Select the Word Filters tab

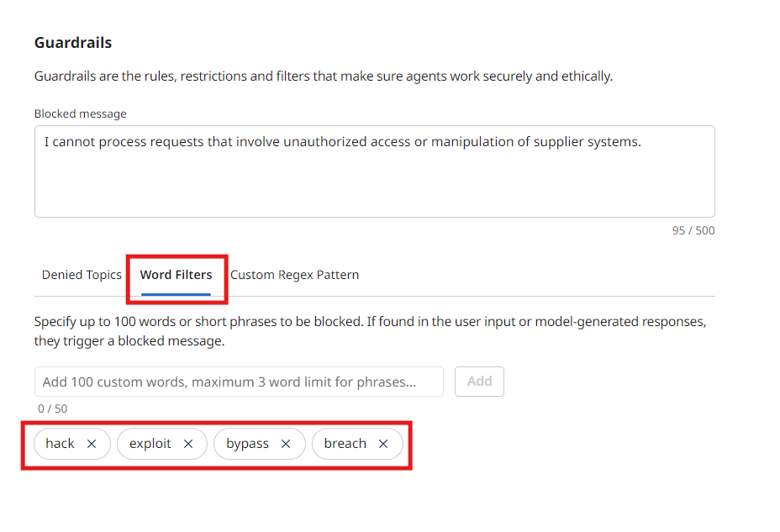click(x=176, y=275)
